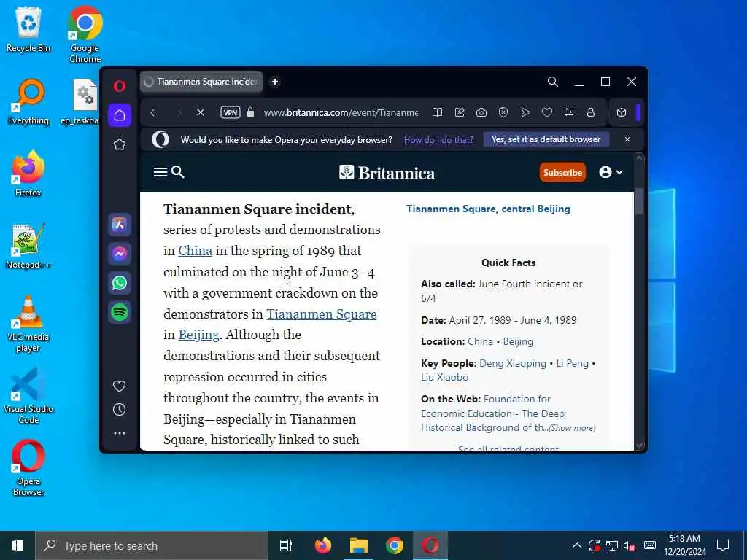The height and width of the screenshot is (560, 747).
Task: Open Aria AI in the sidebar
Action: click(120, 225)
